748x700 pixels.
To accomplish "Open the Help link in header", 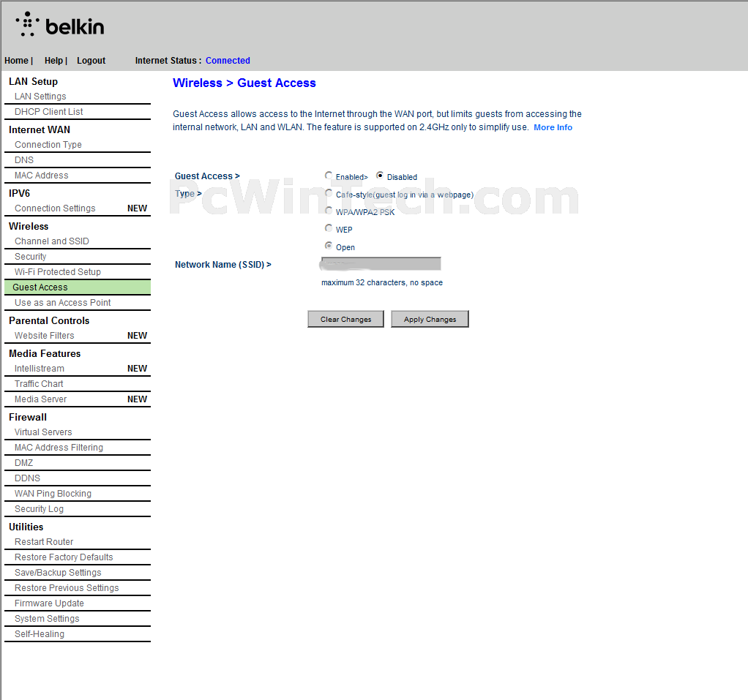I will tap(53, 61).
